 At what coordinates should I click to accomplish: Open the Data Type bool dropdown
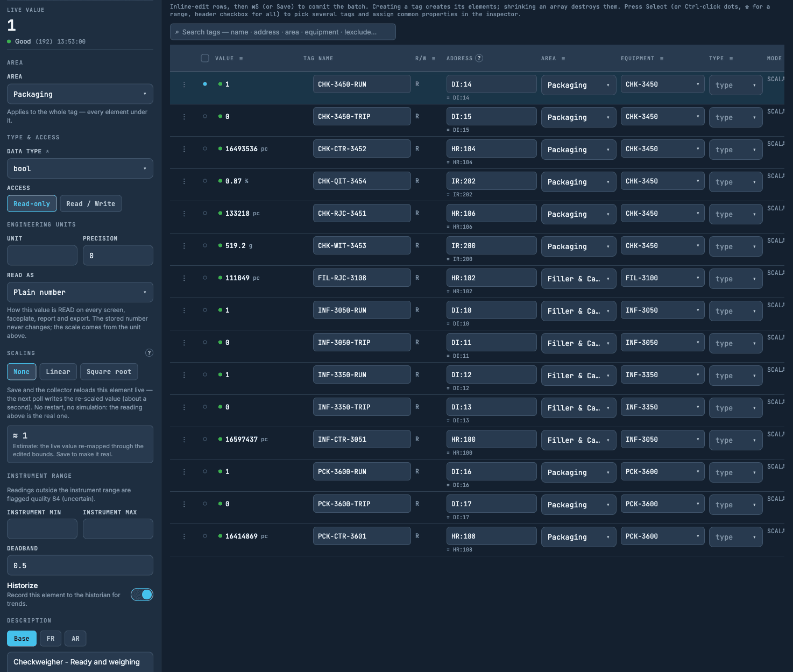tap(80, 168)
